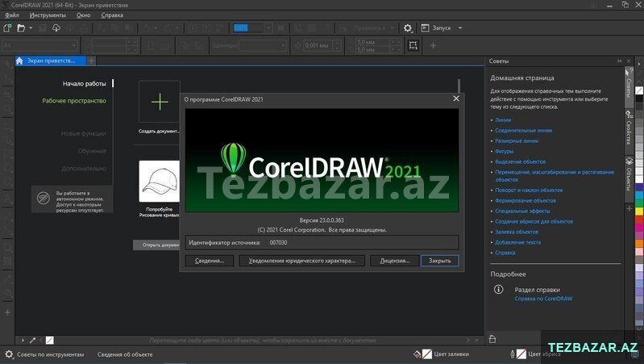Select the Экран приветствия tab
This screenshot has width=644, height=364.
point(51,61)
